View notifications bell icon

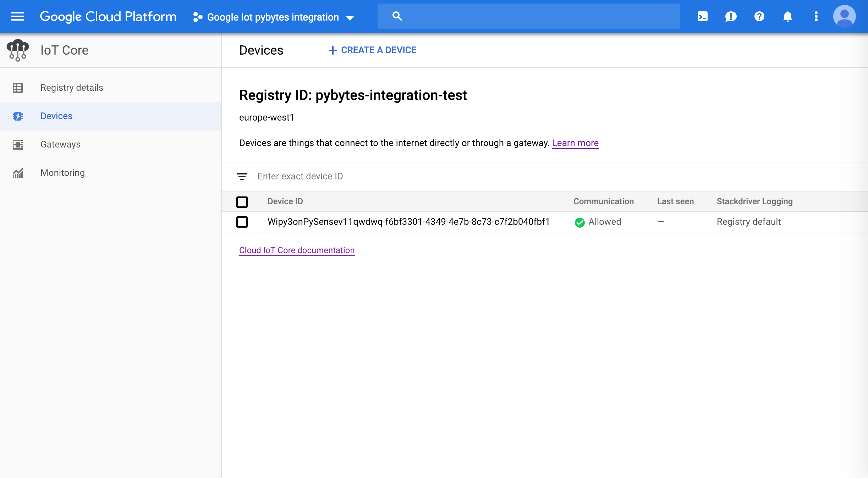click(787, 17)
